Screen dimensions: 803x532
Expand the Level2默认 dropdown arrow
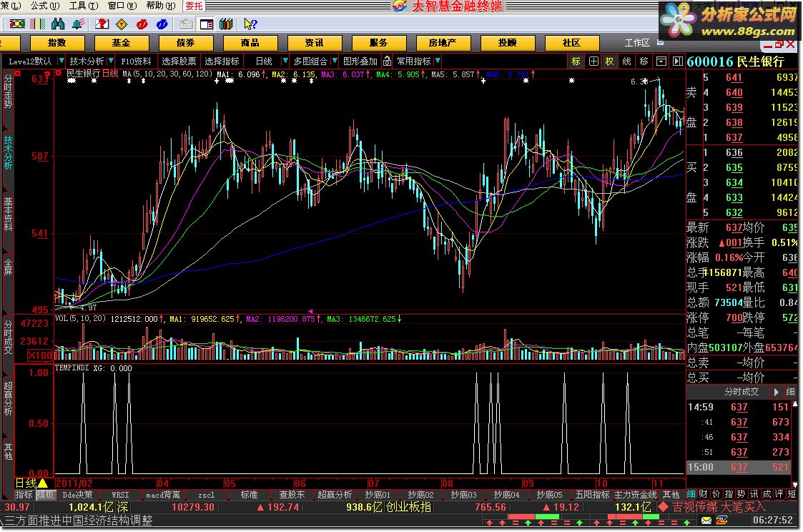(61, 61)
